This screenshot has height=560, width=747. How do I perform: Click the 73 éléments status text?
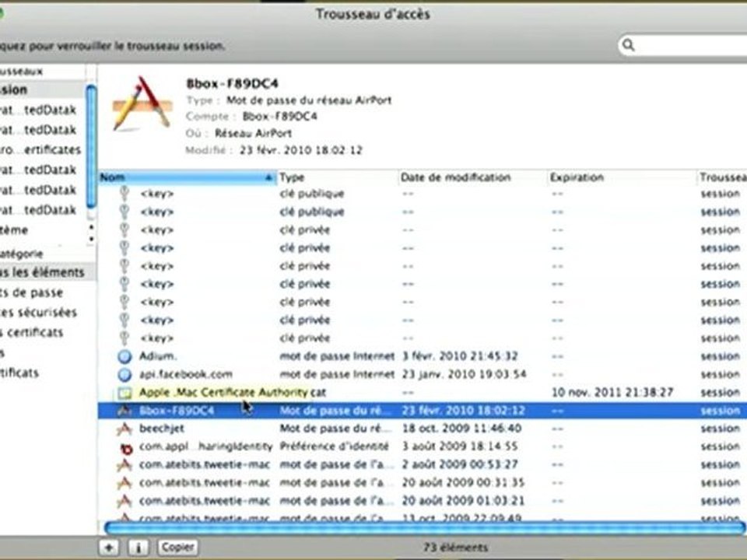tap(455, 548)
